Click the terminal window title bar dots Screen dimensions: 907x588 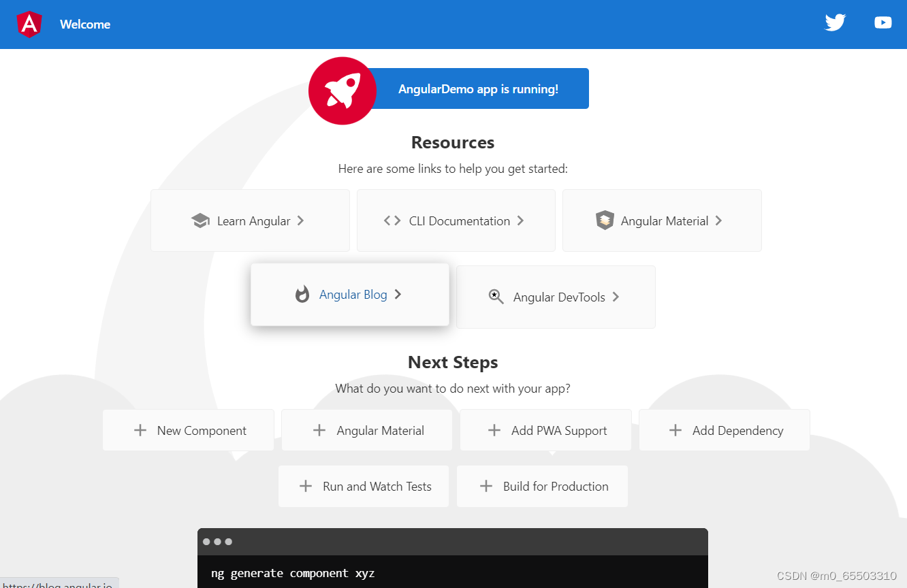click(217, 542)
